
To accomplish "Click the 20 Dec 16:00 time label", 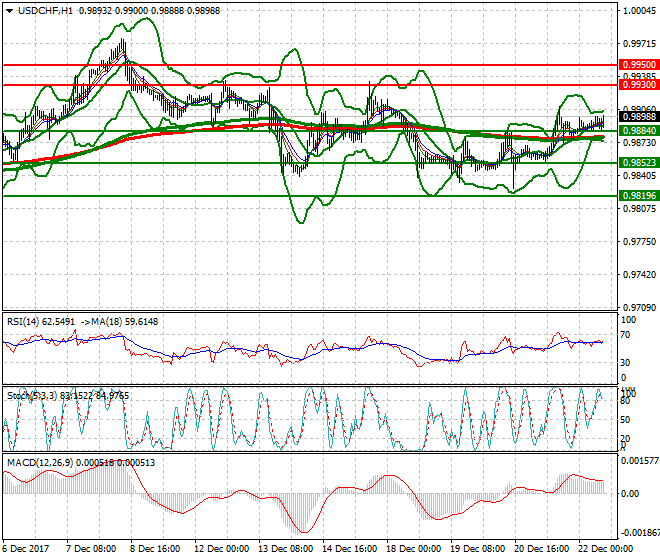I will pyautogui.click(x=541, y=549).
